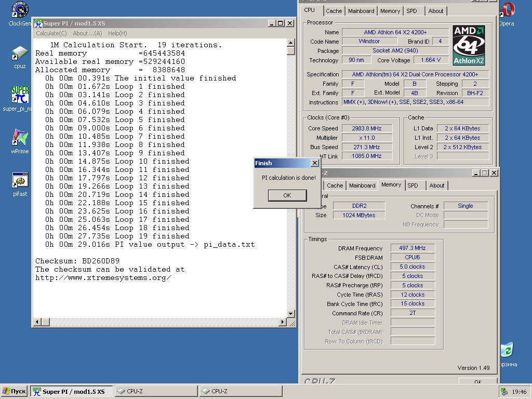Viewport: 532px width, 399px height.
Task: Open the Help(H) menu
Action: tap(117, 33)
